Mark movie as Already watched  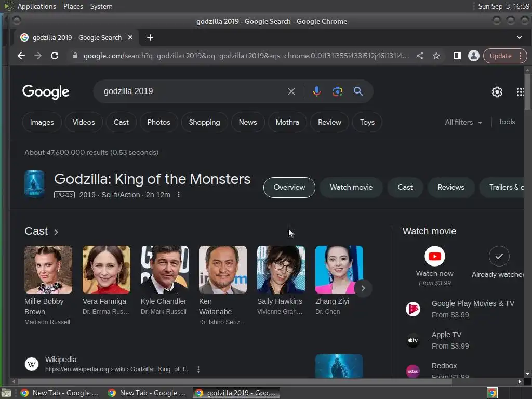499,256
